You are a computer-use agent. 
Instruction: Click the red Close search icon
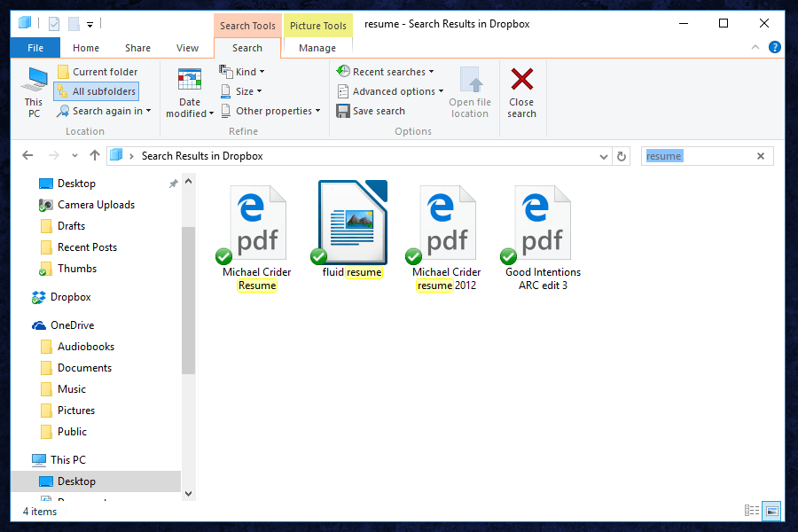[521, 80]
